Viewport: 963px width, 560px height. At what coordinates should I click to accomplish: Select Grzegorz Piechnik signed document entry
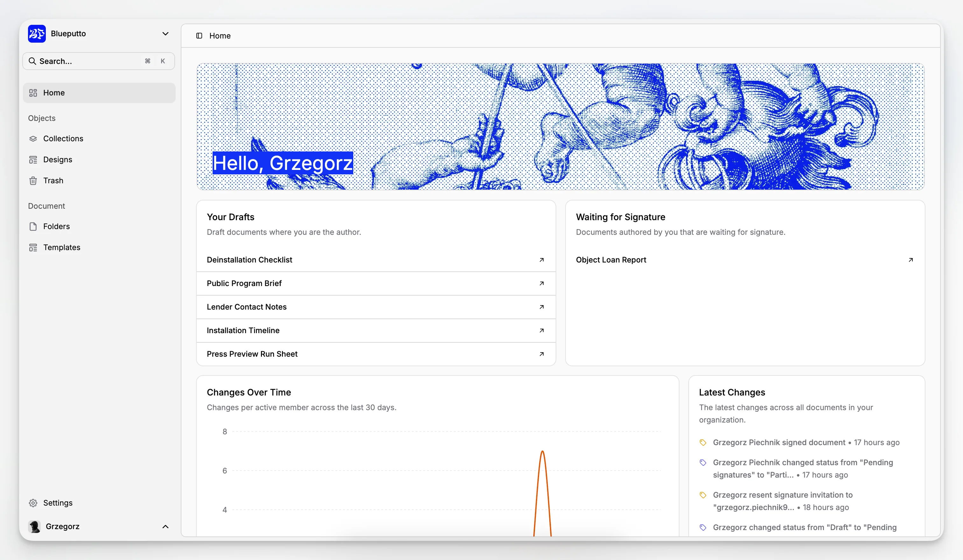click(806, 442)
